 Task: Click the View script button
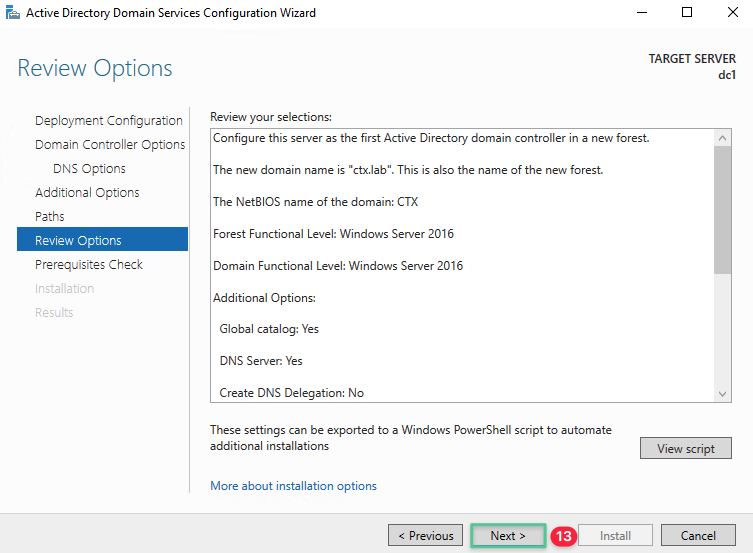pyautogui.click(x=685, y=448)
